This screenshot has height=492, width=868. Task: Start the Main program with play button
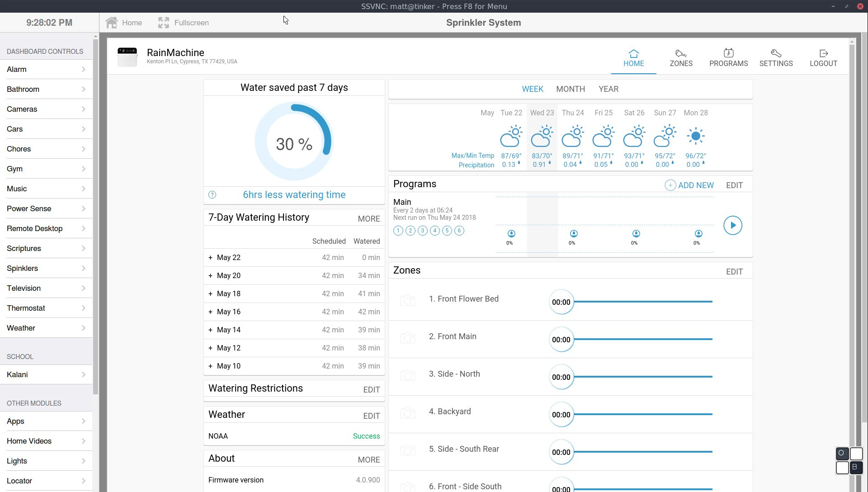(x=732, y=225)
